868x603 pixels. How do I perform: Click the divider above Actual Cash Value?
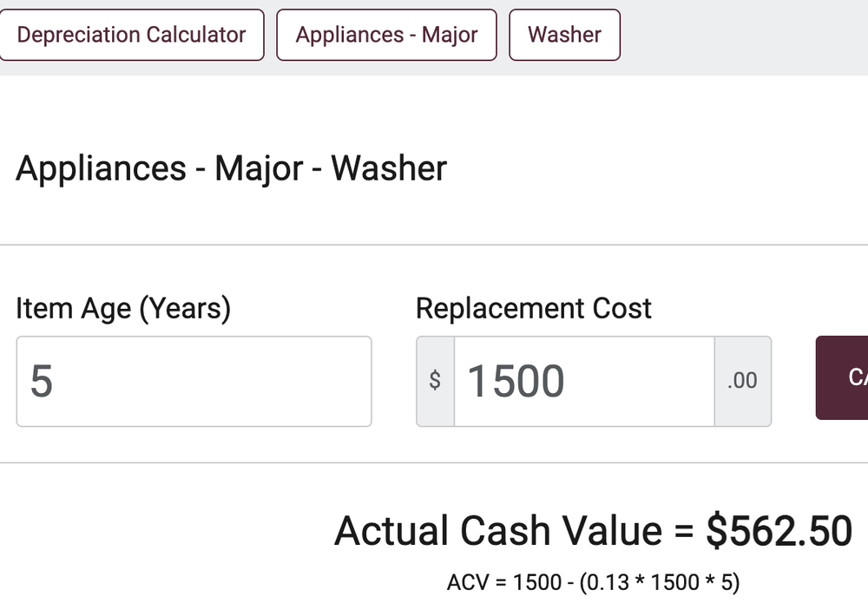point(434,462)
